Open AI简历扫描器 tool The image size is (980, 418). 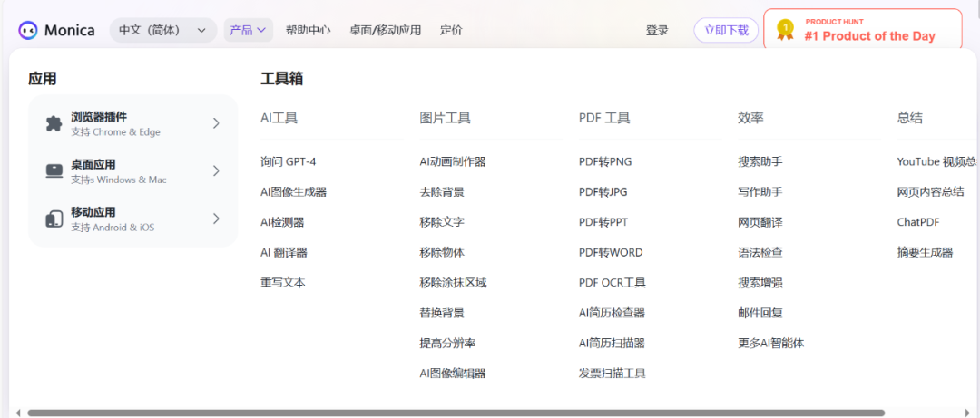(612, 343)
